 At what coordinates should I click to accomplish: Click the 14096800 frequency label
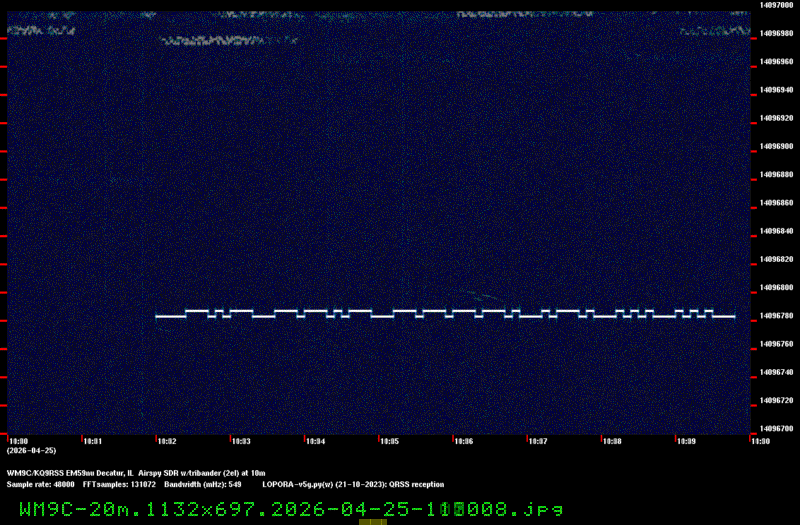click(776, 288)
